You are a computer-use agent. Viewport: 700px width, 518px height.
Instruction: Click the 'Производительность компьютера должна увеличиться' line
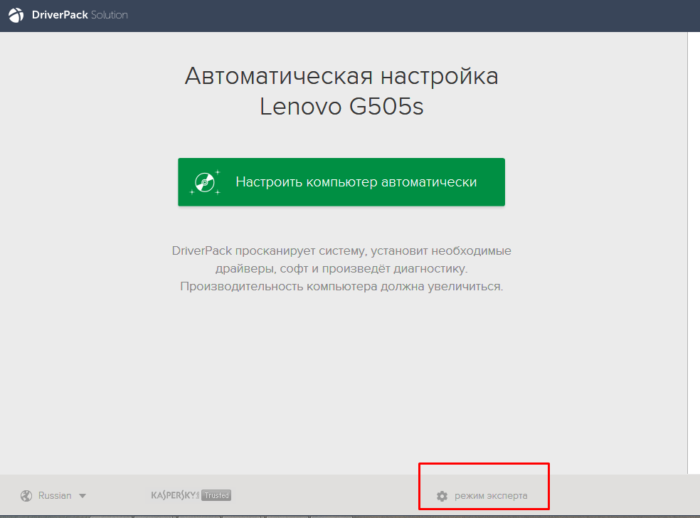[x=342, y=286]
